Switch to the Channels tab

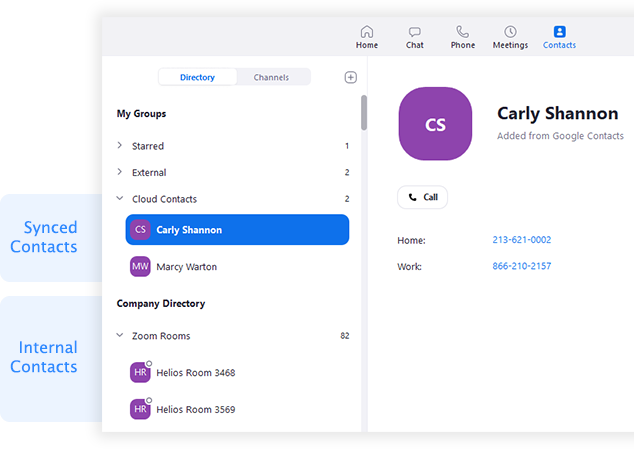tap(271, 77)
